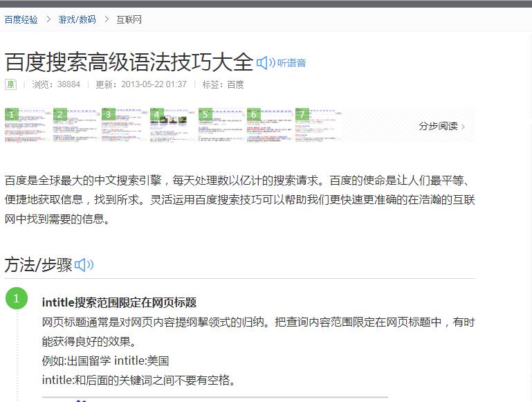Open the 百度经验 breadcrumb link
This screenshot has height=402, width=532.
point(21,19)
